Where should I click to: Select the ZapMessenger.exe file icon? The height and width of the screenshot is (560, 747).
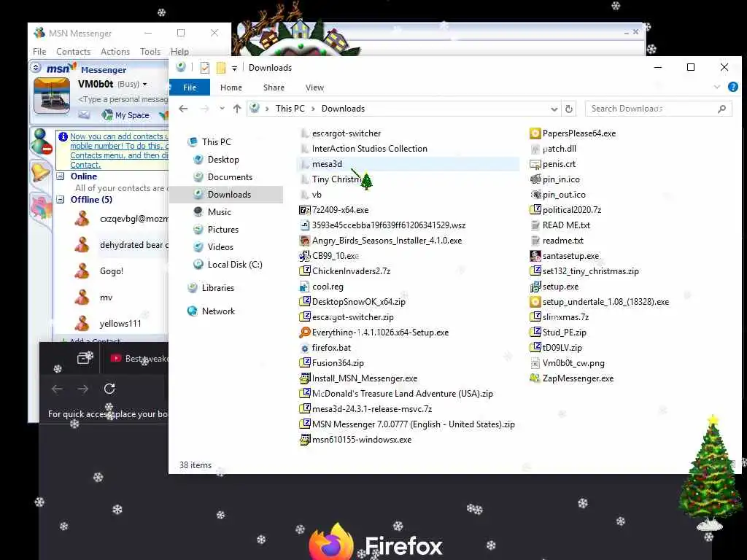[x=535, y=378]
